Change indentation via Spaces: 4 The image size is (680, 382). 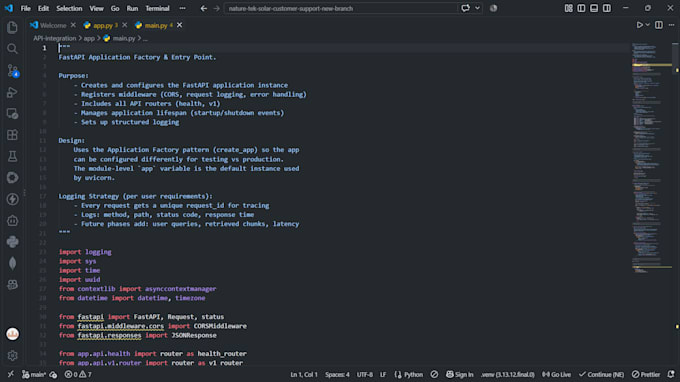pyautogui.click(x=337, y=374)
